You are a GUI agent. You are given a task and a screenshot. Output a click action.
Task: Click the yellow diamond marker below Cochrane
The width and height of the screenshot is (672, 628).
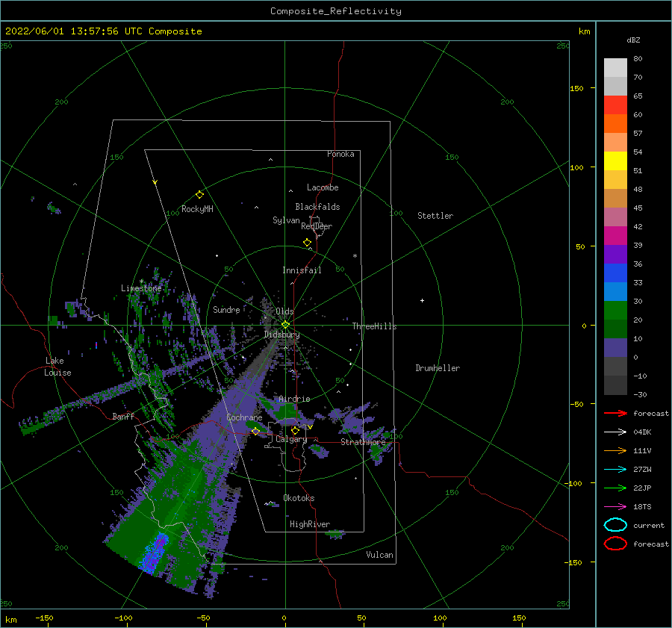point(256,431)
